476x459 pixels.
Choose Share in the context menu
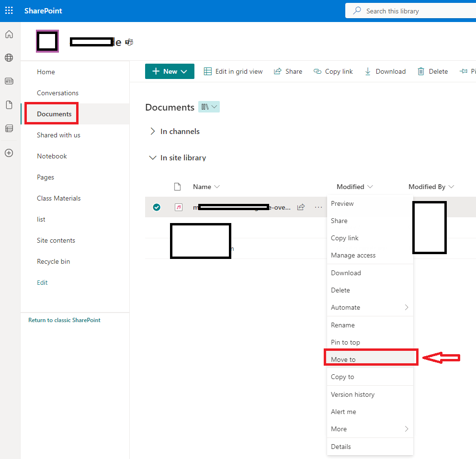(370, 221)
